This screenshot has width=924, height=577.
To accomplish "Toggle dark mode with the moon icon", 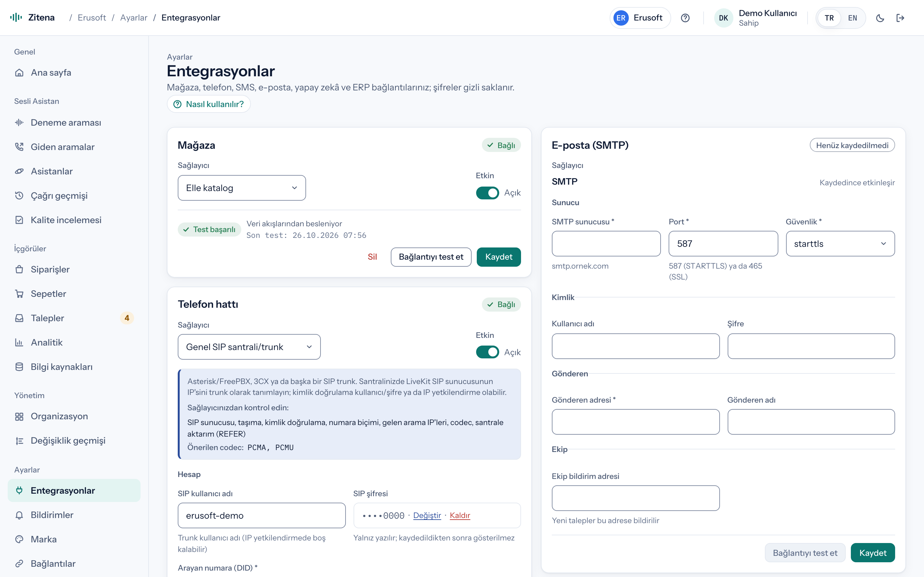I will (880, 18).
